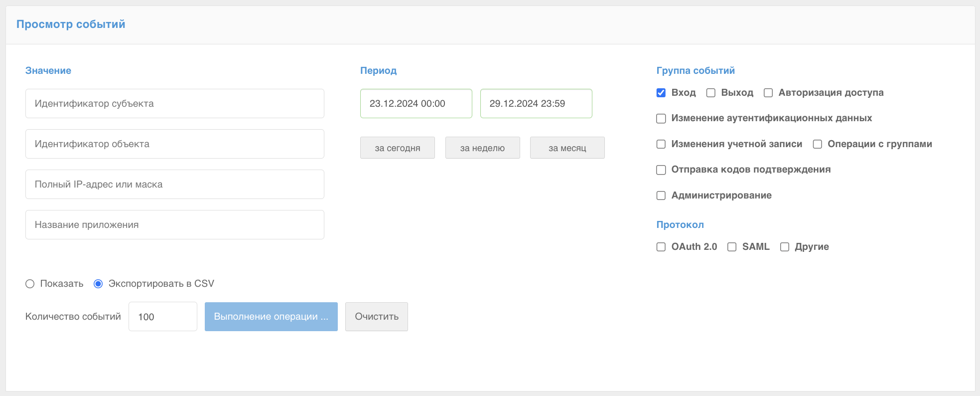
Task: Enable the Выход checkbox
Action: (x=711, y=93)
